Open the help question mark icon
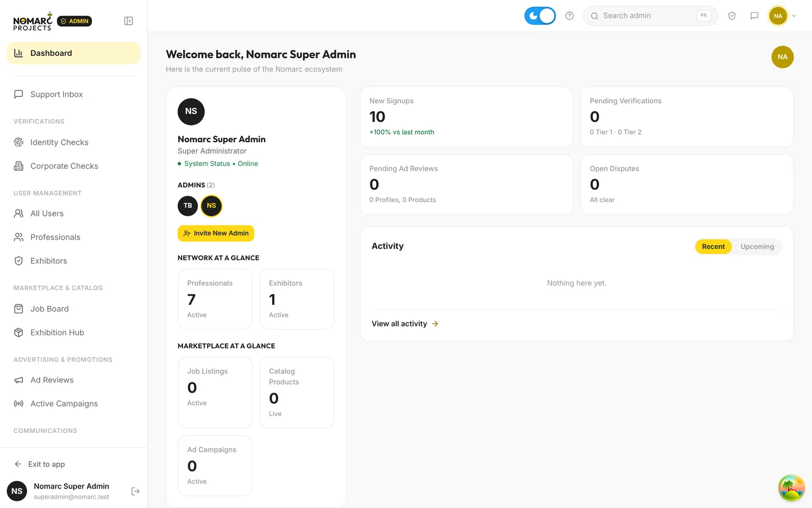 (x=569, y=16)
